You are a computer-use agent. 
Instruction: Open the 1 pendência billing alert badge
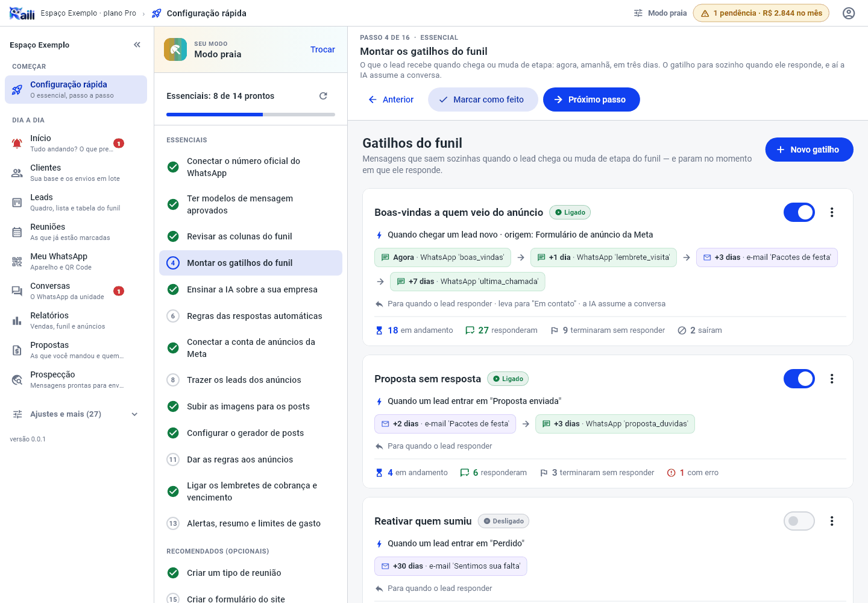pyautogui.click(x=761, y=13)
